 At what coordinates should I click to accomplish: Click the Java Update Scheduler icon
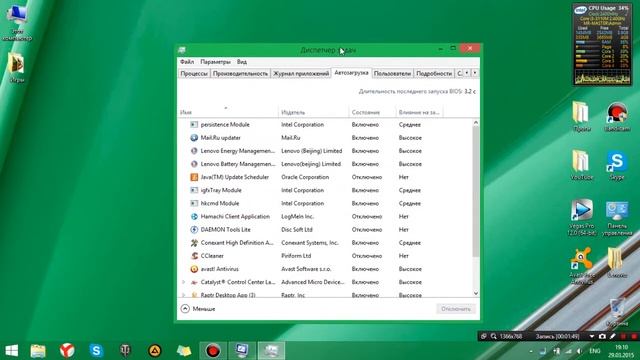coord(194,177)
